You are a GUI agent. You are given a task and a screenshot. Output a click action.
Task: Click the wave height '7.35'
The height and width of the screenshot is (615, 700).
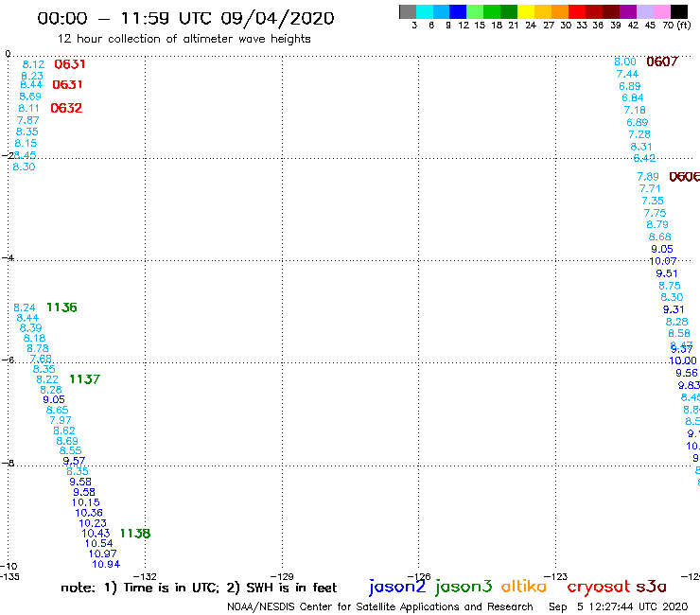pos(653,201)
